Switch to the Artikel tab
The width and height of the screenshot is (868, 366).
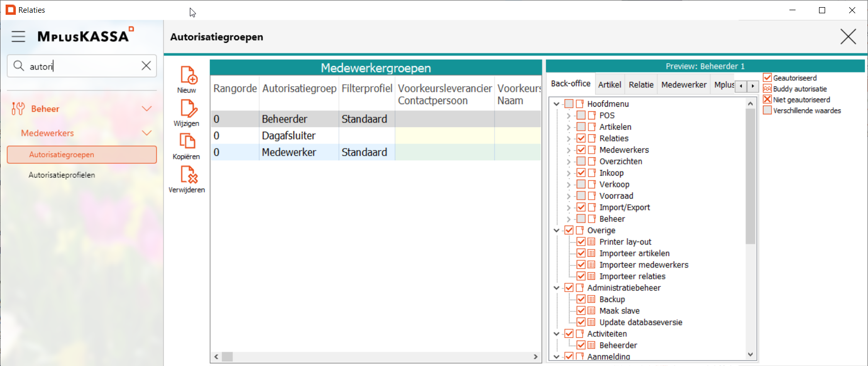click(609, 85)
